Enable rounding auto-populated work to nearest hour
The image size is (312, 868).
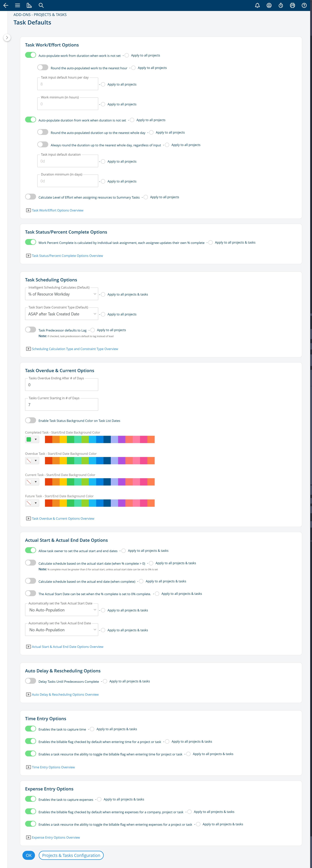pos(43,67)
